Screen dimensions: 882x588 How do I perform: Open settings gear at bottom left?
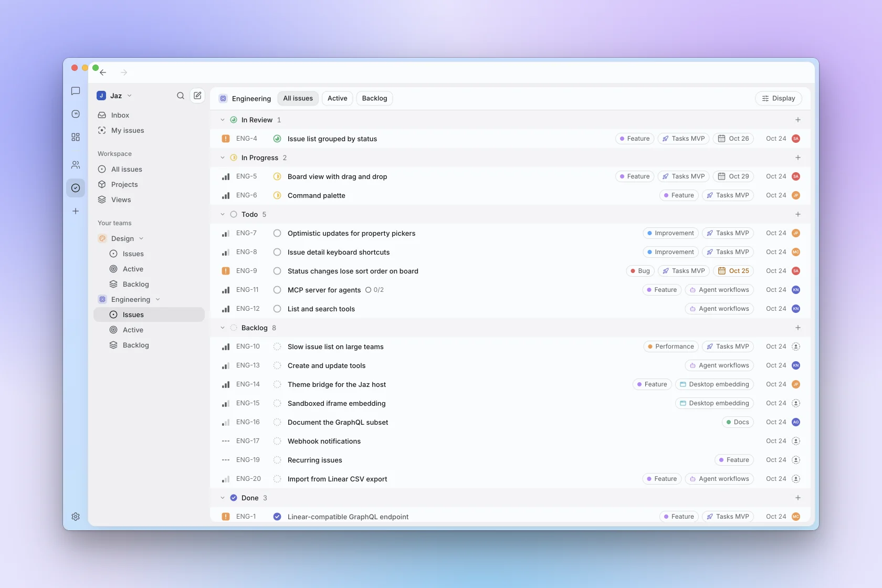point(76,517)
